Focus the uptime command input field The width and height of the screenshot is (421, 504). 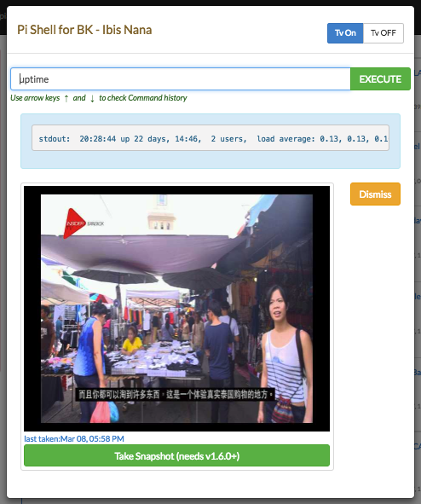click(x=181, y=78)
